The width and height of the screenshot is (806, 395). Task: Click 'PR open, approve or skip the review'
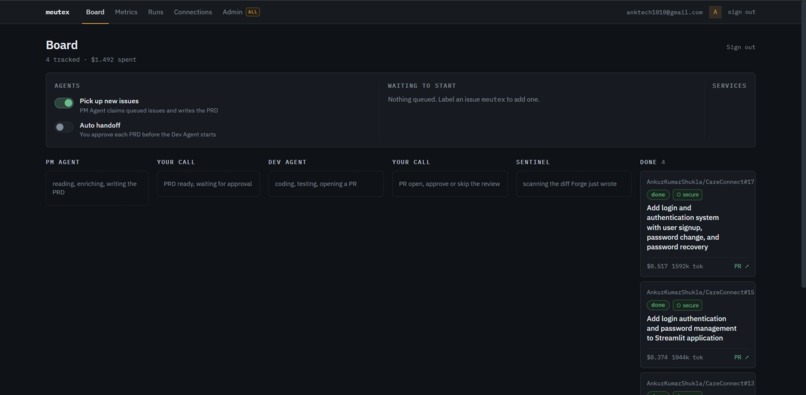point(449,184)
